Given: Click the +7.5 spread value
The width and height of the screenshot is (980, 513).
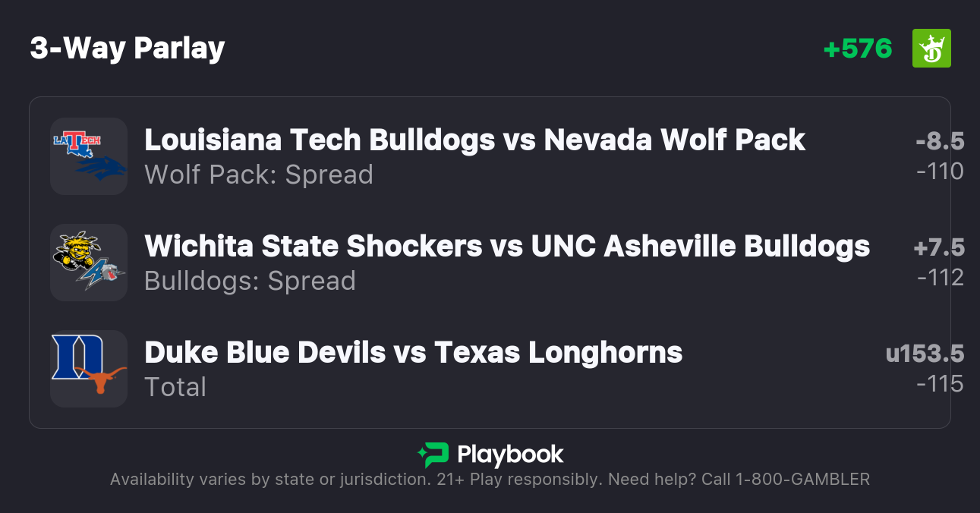Looking at the screenshot, I should (x=938, y=247).
